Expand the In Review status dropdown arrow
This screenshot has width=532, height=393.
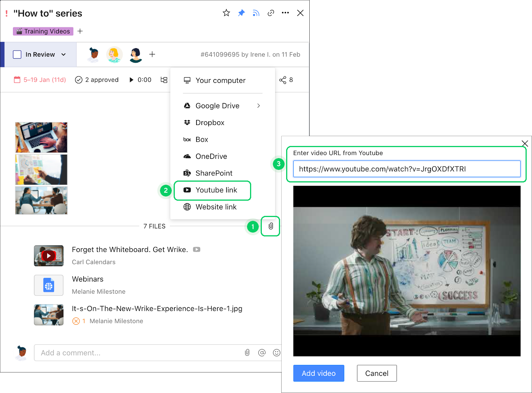click(63, 54)
